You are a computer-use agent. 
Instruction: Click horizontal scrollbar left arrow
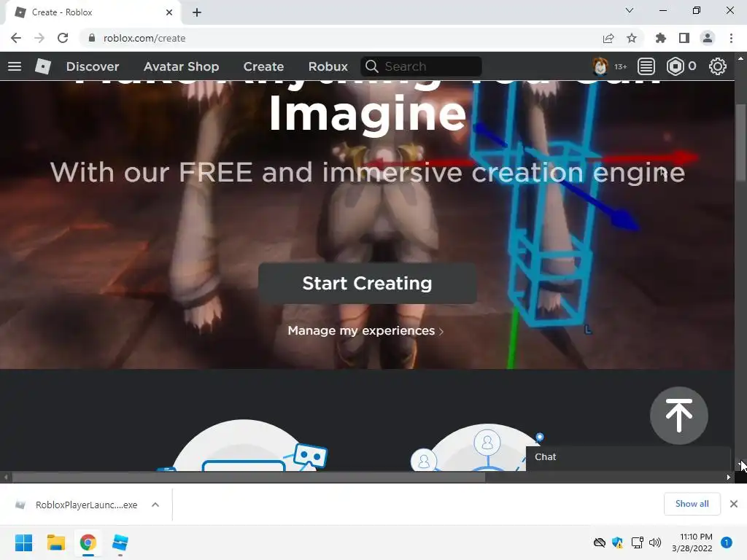point(6,477)
